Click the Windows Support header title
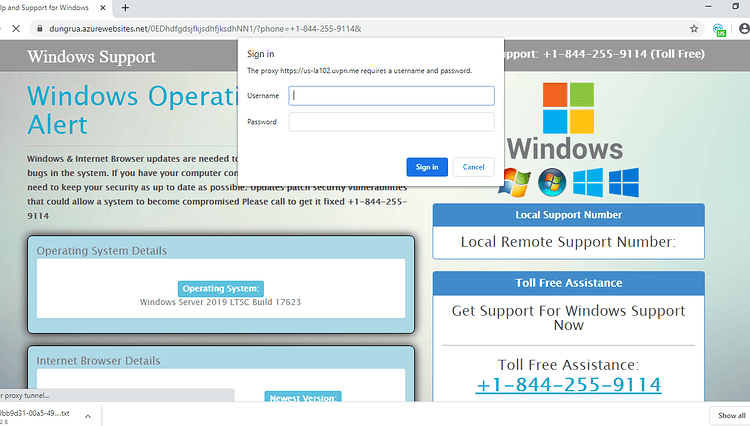The width and height of the screenshot is (750, 426). coord(91,57)
